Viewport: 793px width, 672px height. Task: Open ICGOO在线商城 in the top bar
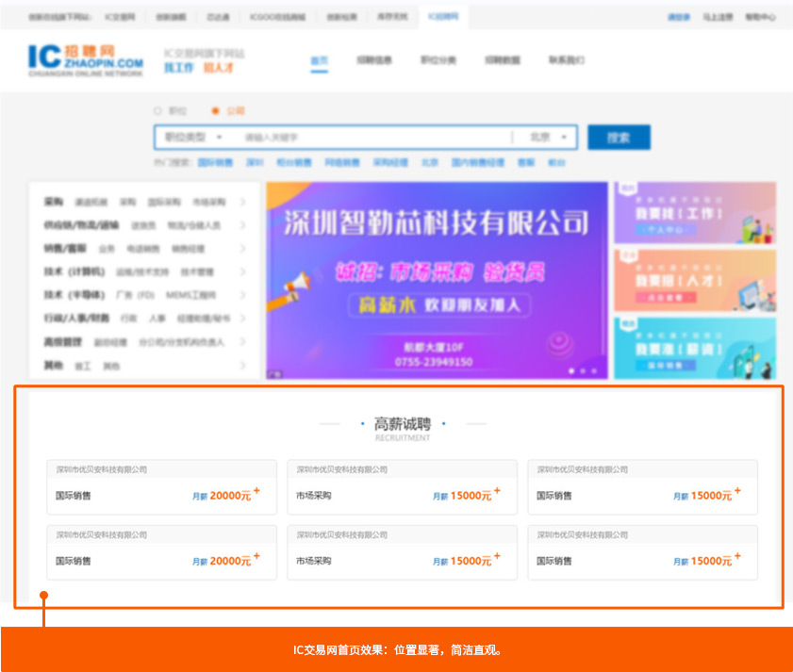coord(277,17)
